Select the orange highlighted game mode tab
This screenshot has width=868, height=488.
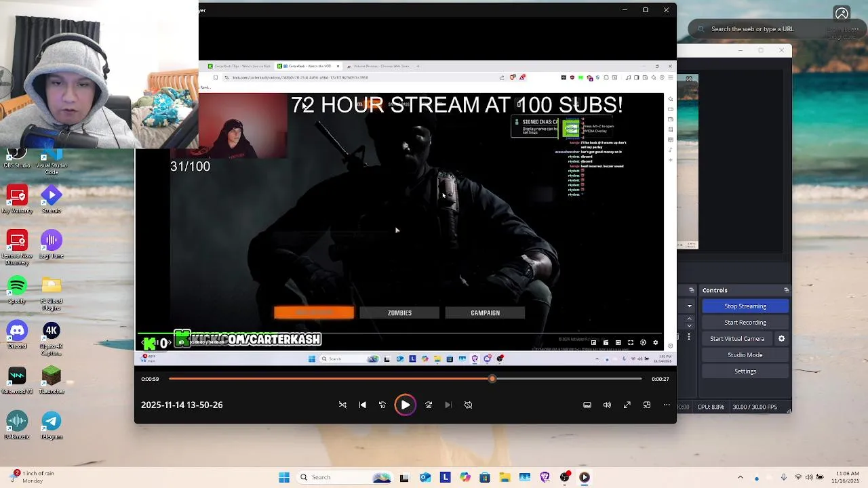coord(314,313)
